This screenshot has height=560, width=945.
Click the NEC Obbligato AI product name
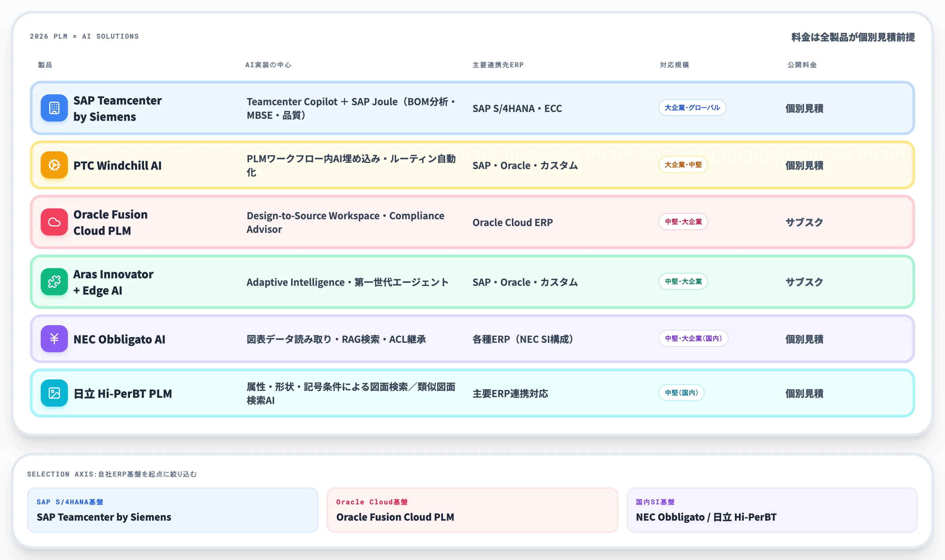pyautogui.click(x=119, y=339)
